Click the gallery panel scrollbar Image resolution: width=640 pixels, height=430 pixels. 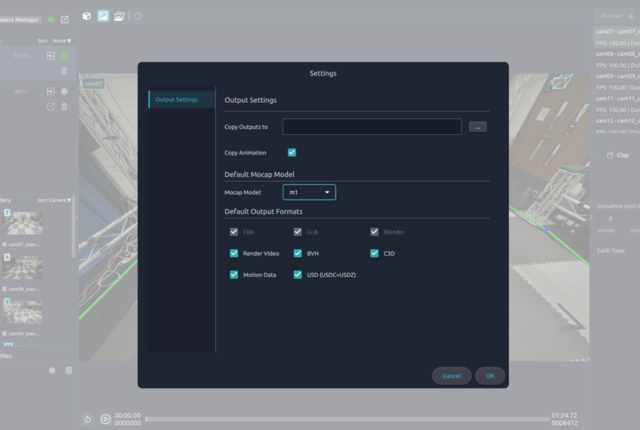click(x=73, y=228)
